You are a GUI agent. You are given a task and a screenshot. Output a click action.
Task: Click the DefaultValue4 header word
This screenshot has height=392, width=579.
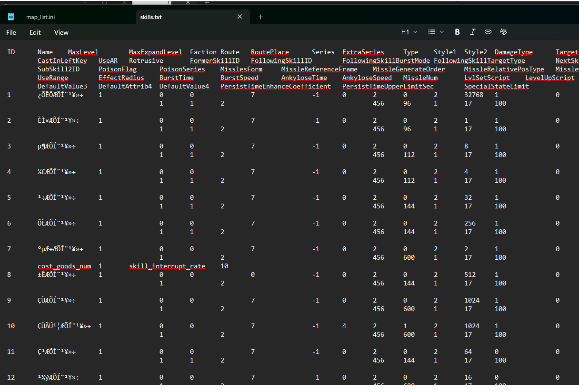(184, 86)
